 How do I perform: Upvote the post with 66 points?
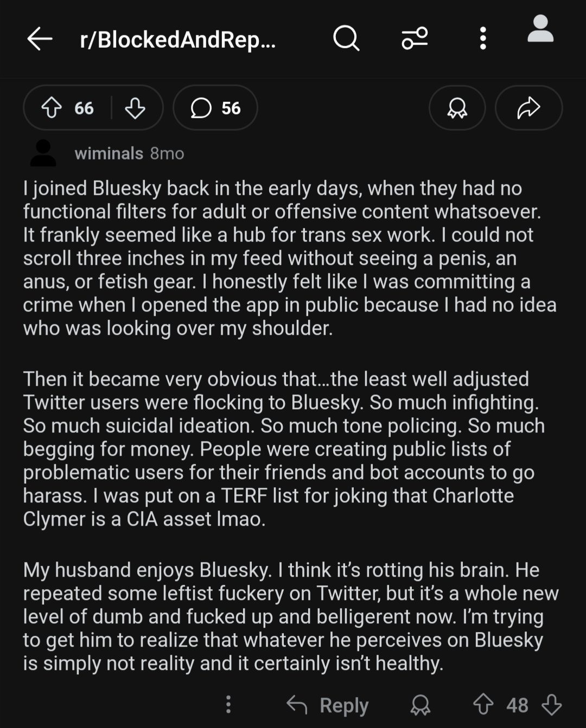tap(52, 107)
